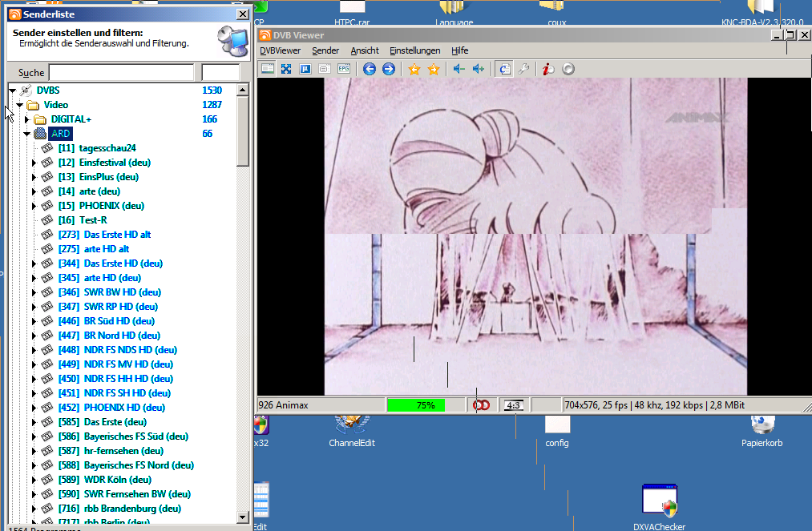Screen dimensions: 812x531
Task: Open the Ansicht menu
Action: (365, 50)
